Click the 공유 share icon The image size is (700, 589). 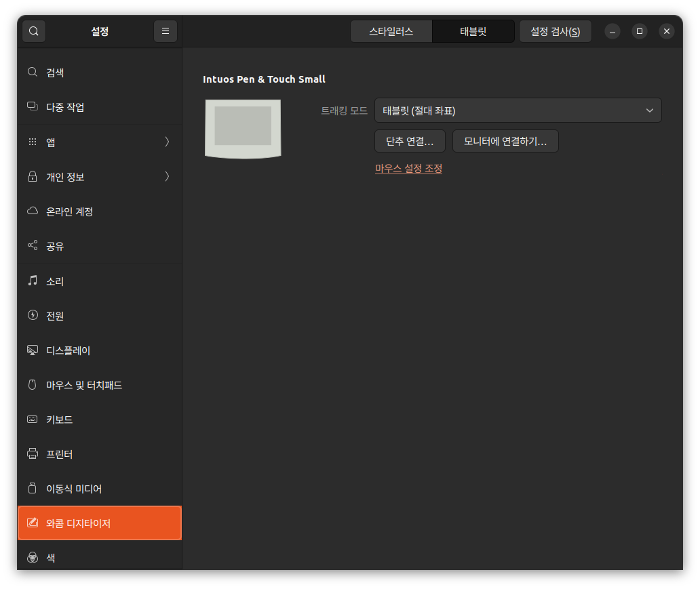(32, 245)
